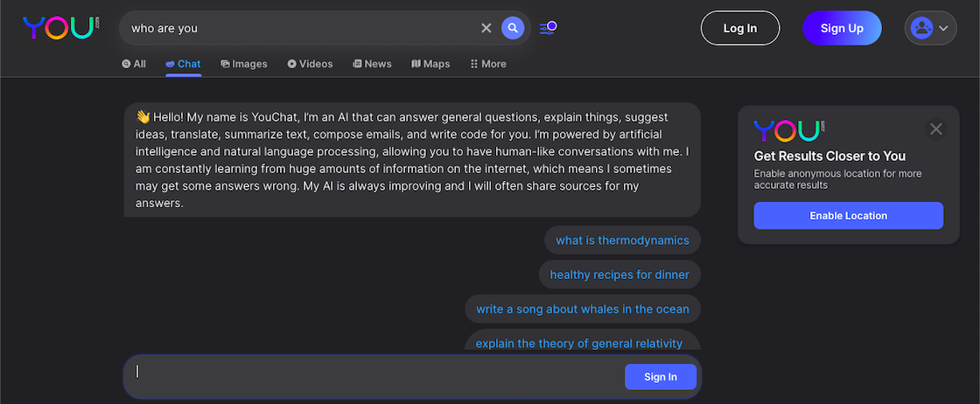Image resolution: width=980 pixels, height=404 pixels.
Task: Click the Enable Location button
Action: point(848,216)
